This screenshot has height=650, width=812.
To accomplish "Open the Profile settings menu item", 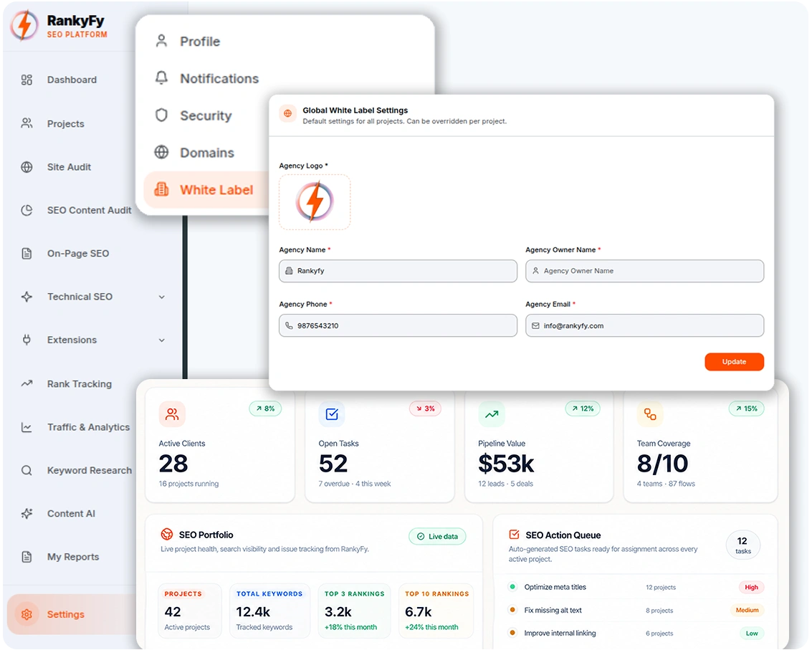I will point(200,42).
